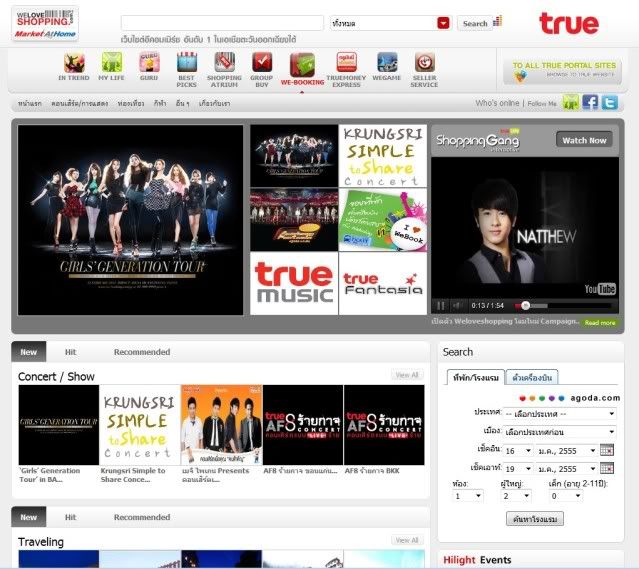Open the SHOPPING ATRIUM icon
This screenshot has width=639, height=569.
[225, 62]
